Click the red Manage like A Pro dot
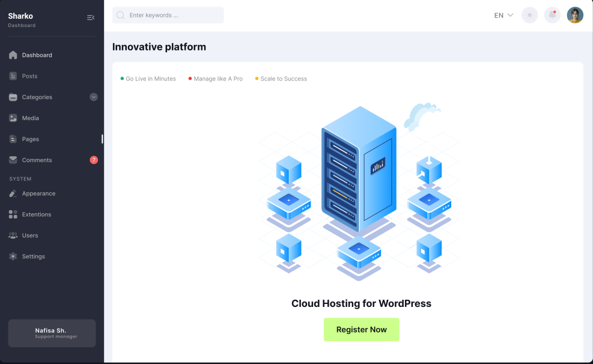 pyautogui.click(x=190, y=79)
